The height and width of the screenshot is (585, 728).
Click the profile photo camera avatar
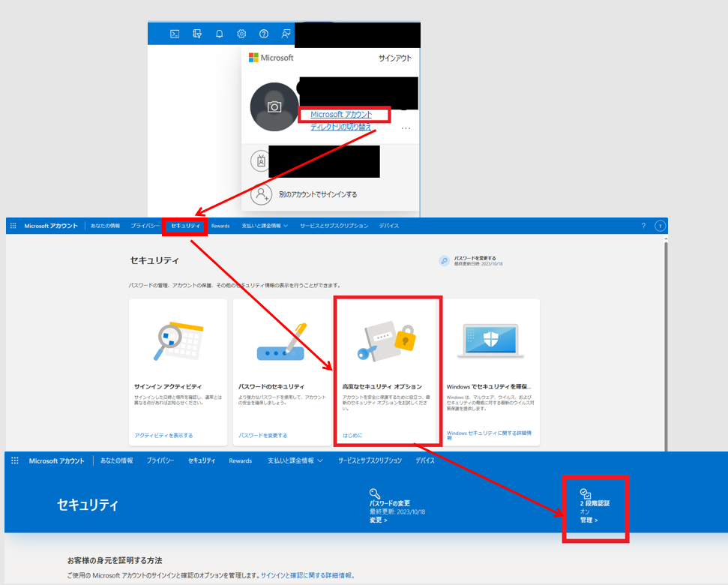tap(274, 106)
